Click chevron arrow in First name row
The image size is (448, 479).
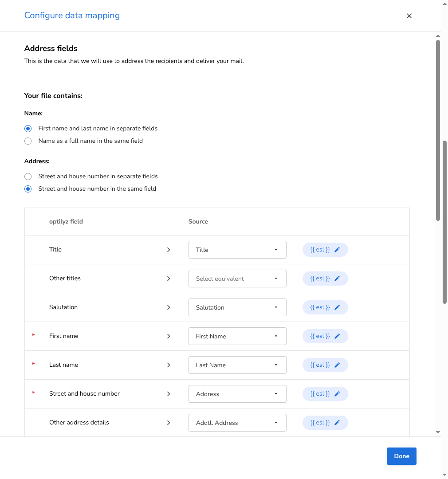coord(169,336)
